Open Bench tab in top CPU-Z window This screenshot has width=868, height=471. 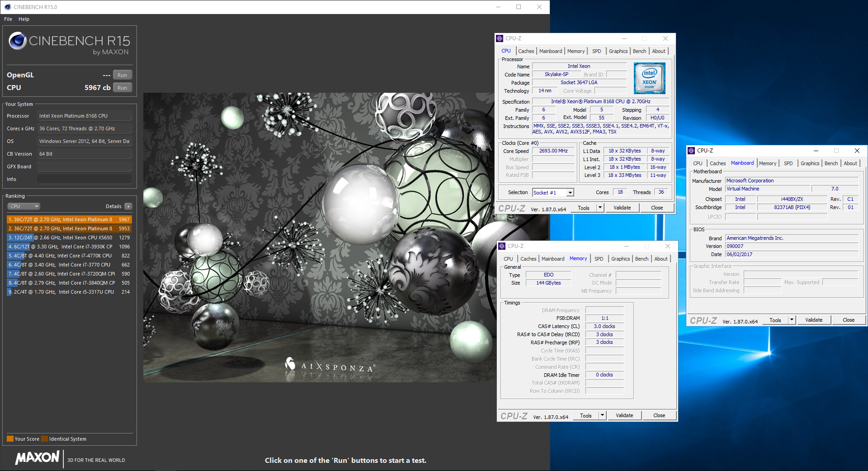coord(639,51)
